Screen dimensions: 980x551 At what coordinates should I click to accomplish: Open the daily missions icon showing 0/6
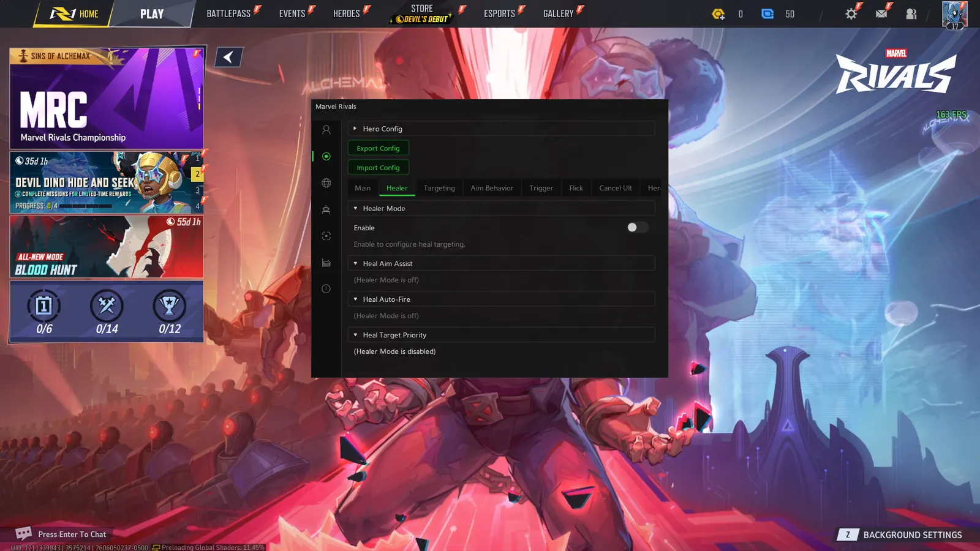[x=44, y=305]
